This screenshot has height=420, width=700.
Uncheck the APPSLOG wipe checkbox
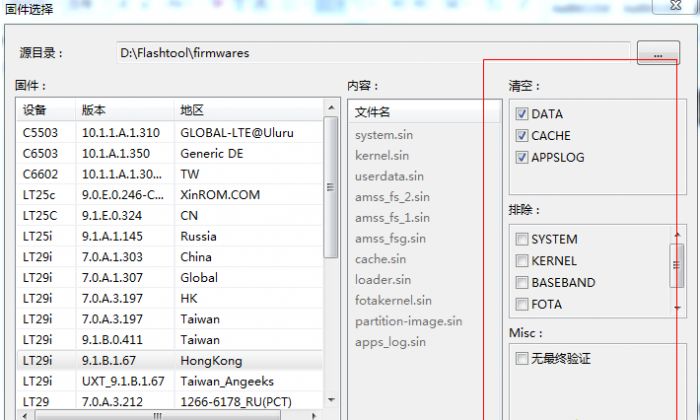(521, 158)
